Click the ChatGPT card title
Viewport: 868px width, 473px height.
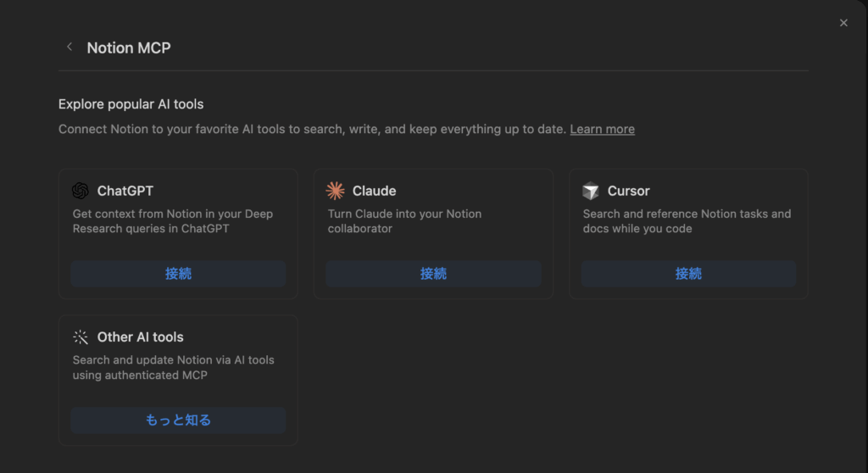coord(125,191)
